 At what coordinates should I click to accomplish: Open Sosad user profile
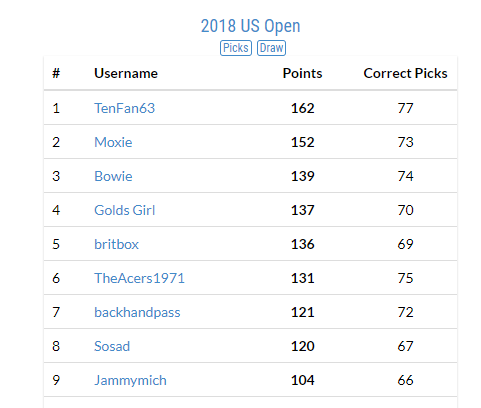coord(112,346)
